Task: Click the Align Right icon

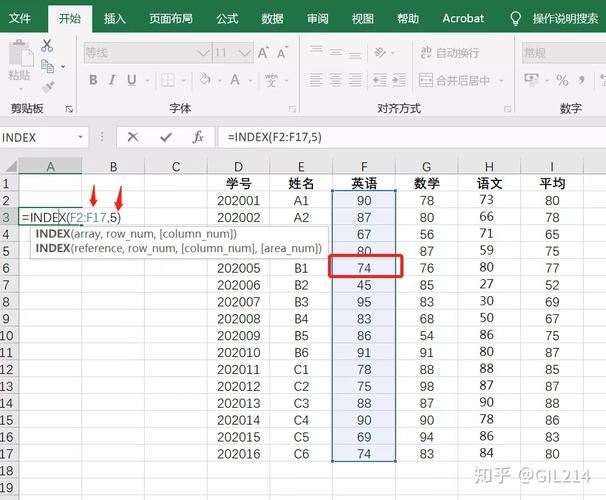Action: 355,80
